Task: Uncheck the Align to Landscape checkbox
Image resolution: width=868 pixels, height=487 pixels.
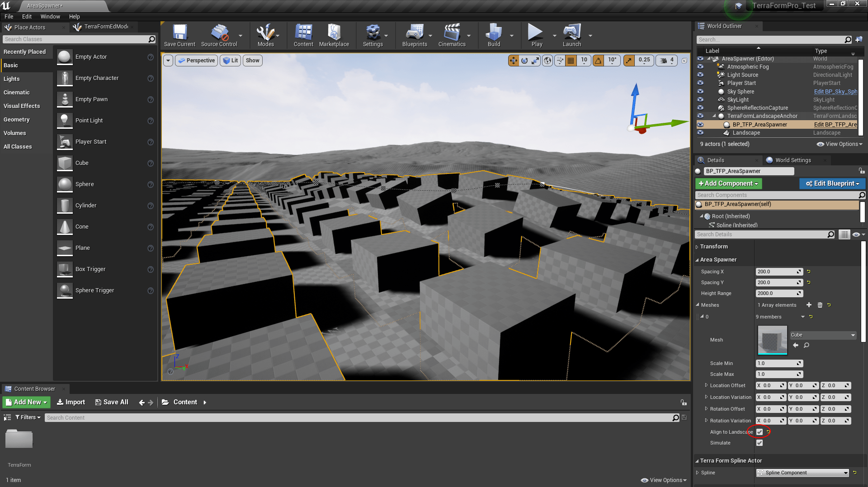Action: [759, 432]
